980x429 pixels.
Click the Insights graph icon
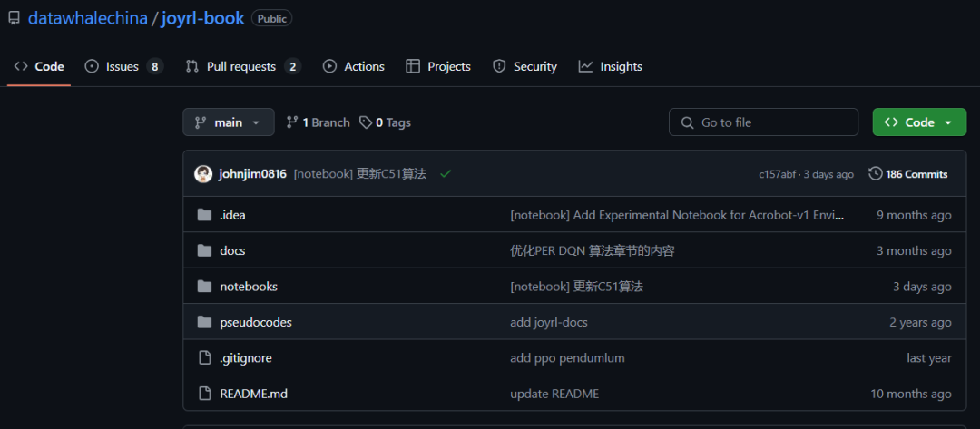585,66
